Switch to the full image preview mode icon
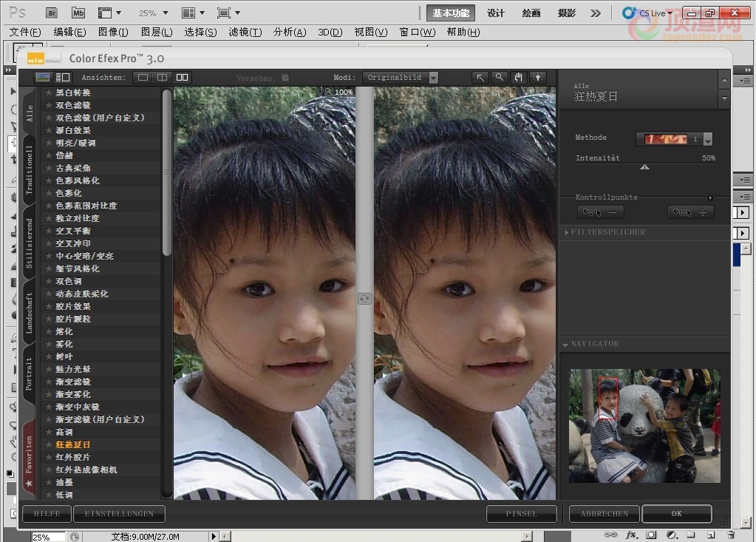This screenshot has width=756, height=542. tap(43, 77)
